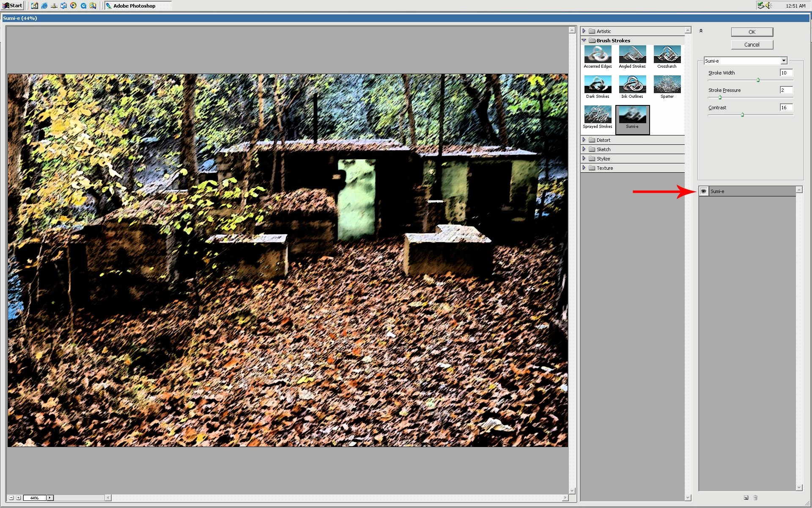
Task: Pick the Dark Strokes filter
Action: (598, 84)
